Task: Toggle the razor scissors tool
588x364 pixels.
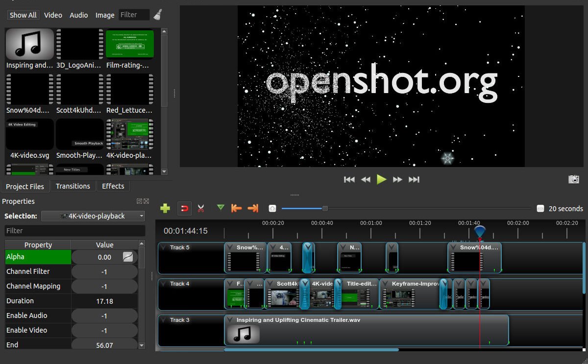Action: pos(201,208)
